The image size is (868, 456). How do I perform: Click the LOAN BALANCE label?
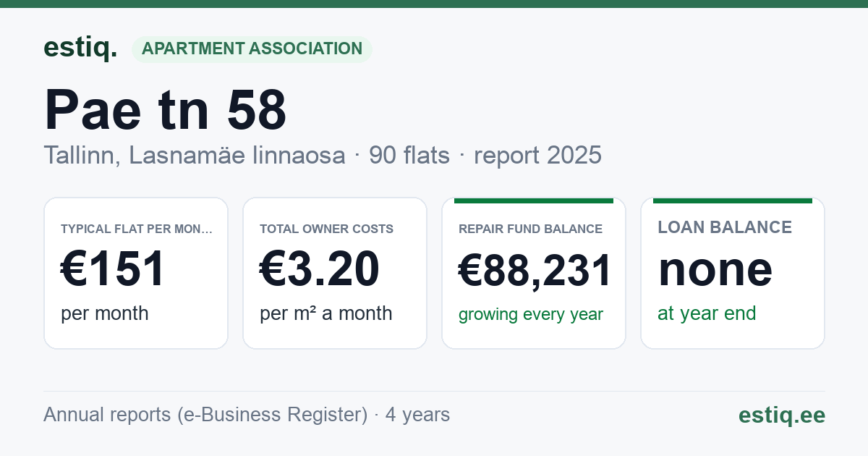tap(725, 227)
